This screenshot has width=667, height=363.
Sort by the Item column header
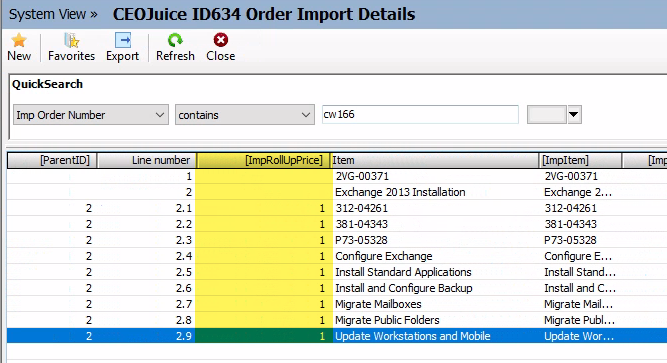click(434, 160)
